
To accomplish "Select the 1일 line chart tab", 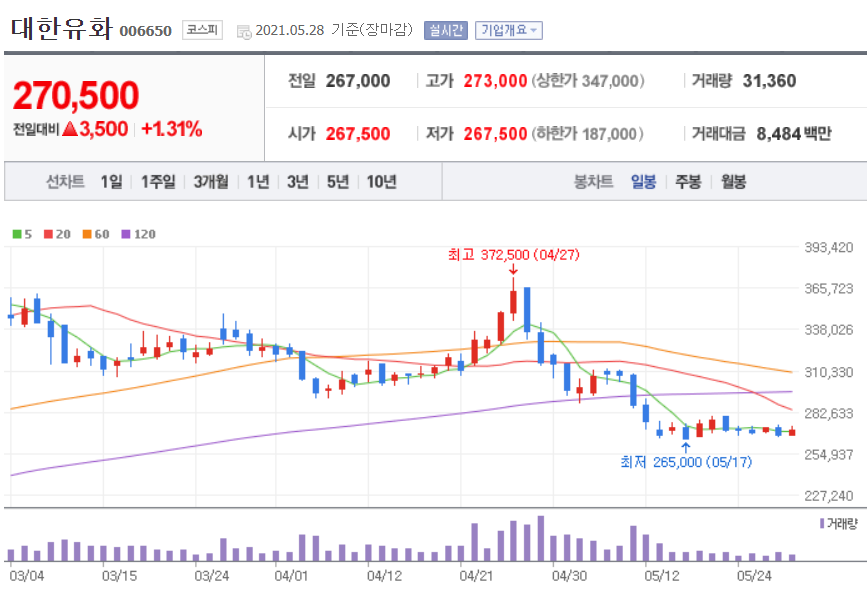I will (x=111, y=181).
